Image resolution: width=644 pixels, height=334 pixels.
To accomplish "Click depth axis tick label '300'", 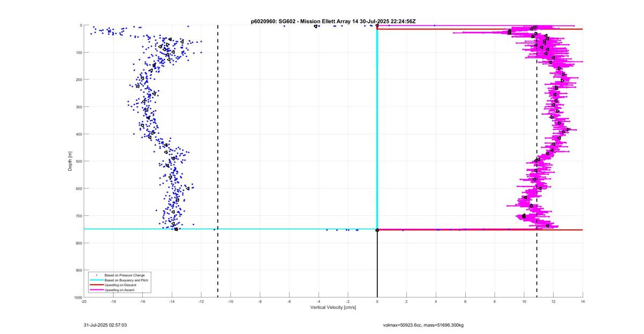I will 79,107.
